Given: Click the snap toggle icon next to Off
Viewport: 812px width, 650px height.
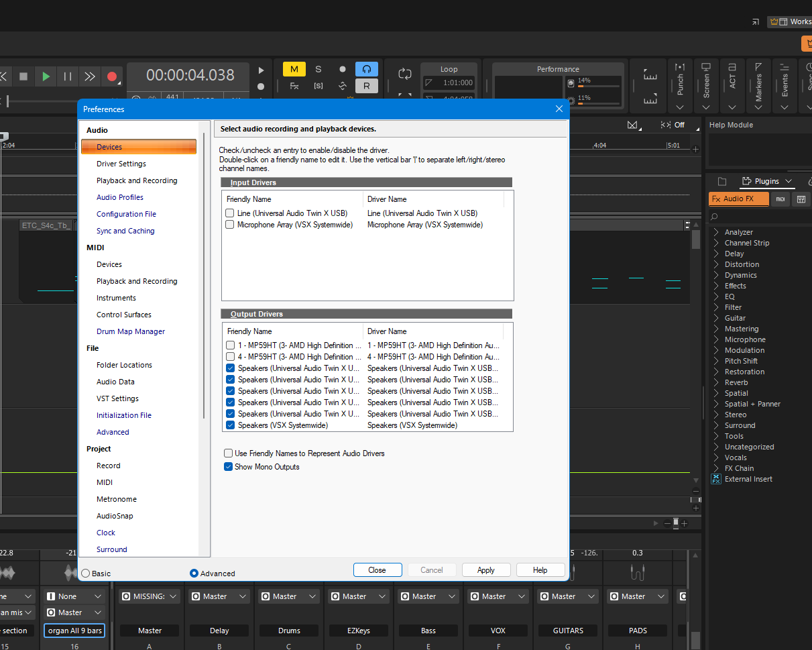Looking at the screenshot, I should click(x=664, y=125).
